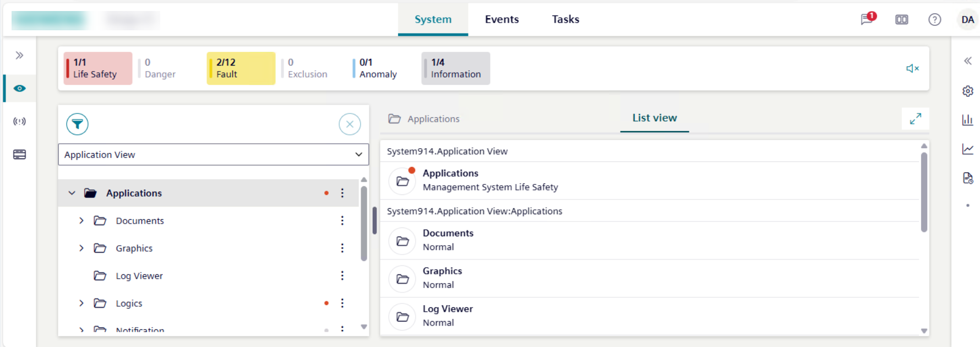Image resolution: width=980 pixels, height=347 pixels.
Task: Open the bar chart icon in right sidebar
Action: (x=967, y=120)
